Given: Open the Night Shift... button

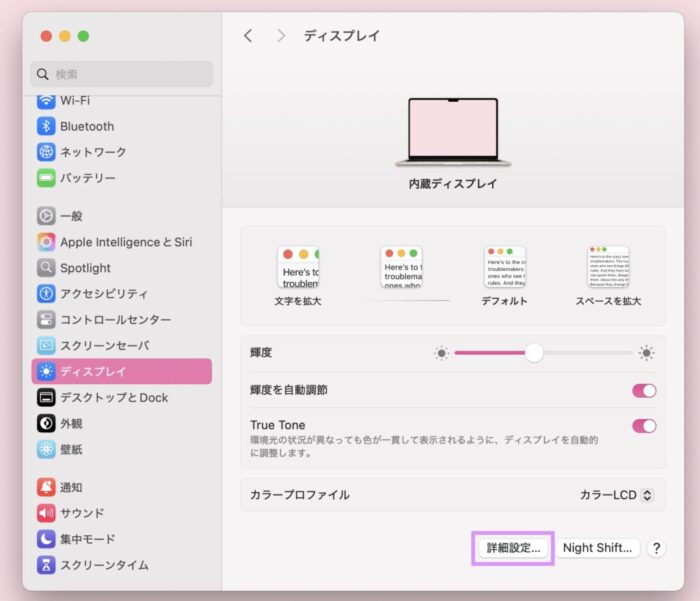Looking at the screenshot, I should pos(598,548).
